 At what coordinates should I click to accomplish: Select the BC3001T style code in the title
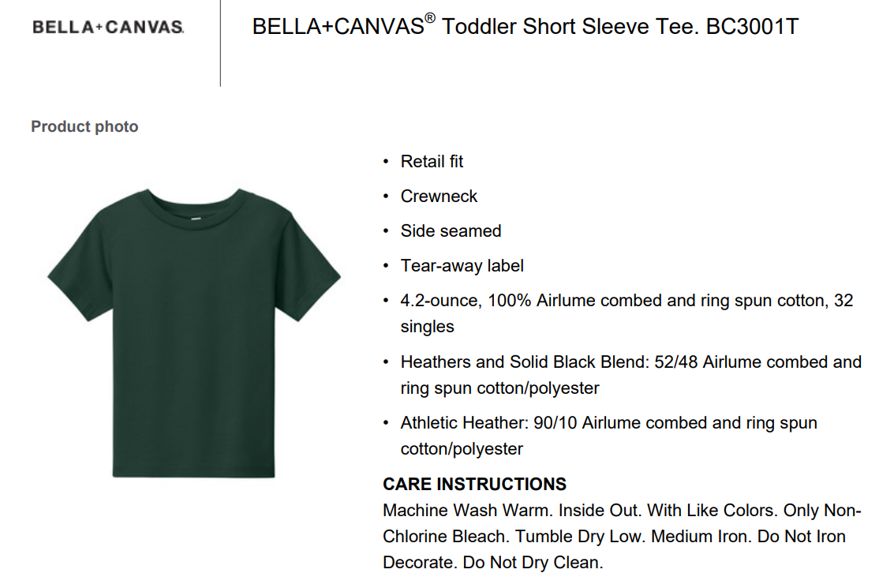click(x=754, y=27)
